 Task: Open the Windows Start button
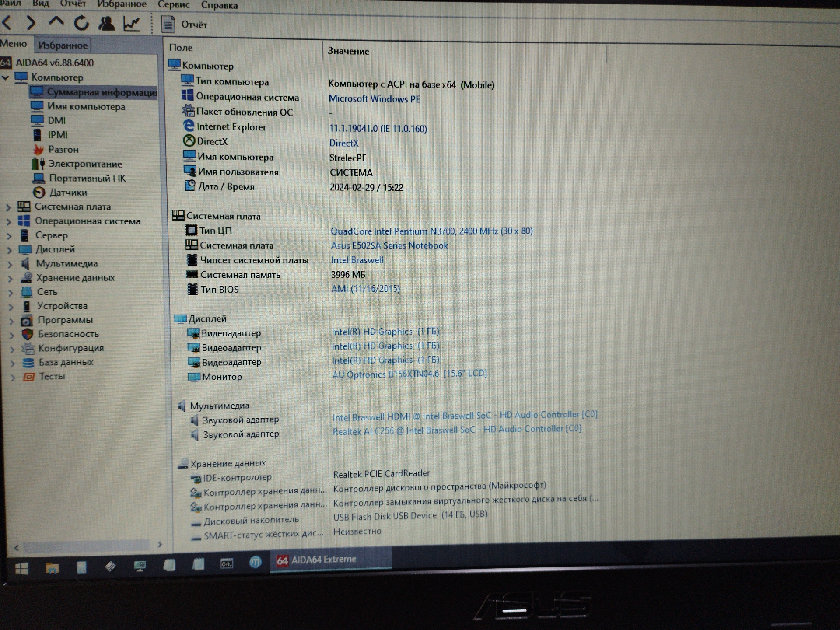[22, 568]
